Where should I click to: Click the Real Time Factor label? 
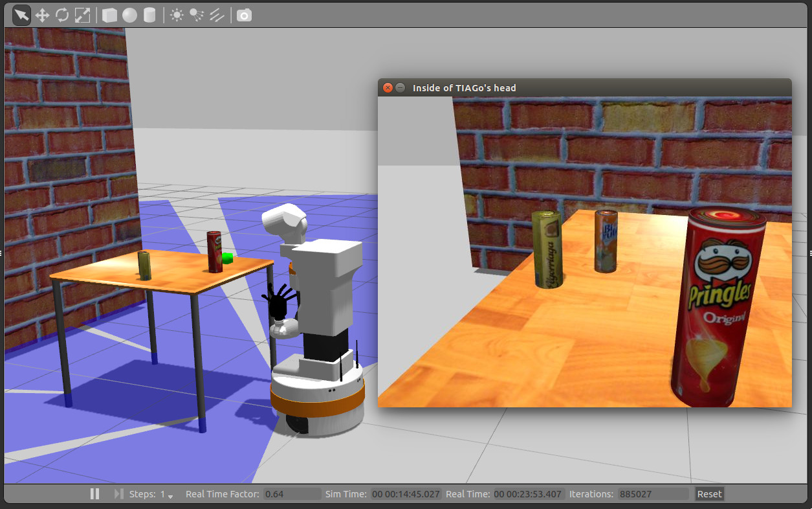tap(223, 493)
